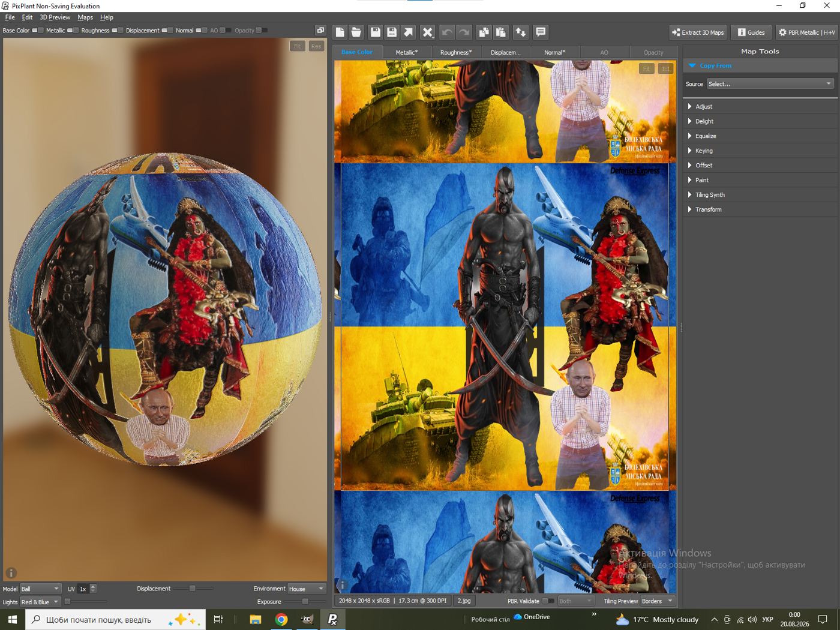Open the Windows Start menu

[13, 619]
